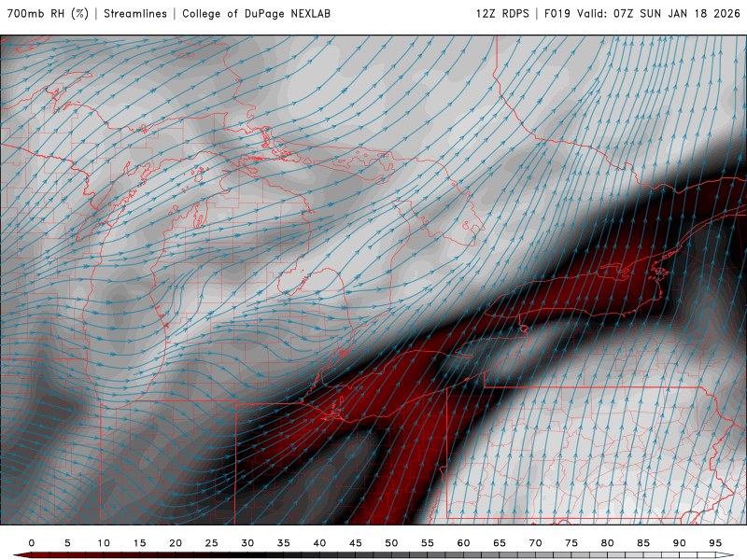The width and height of the screenshot is (747, 560).
Task: Click the "12Z RDPS" model label
Action: tap(502, 14)
